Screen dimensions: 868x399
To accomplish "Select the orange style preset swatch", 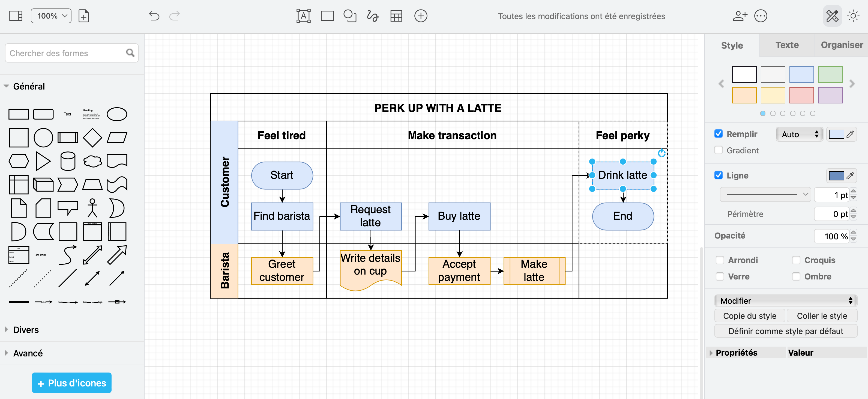I will click(744, 95).
